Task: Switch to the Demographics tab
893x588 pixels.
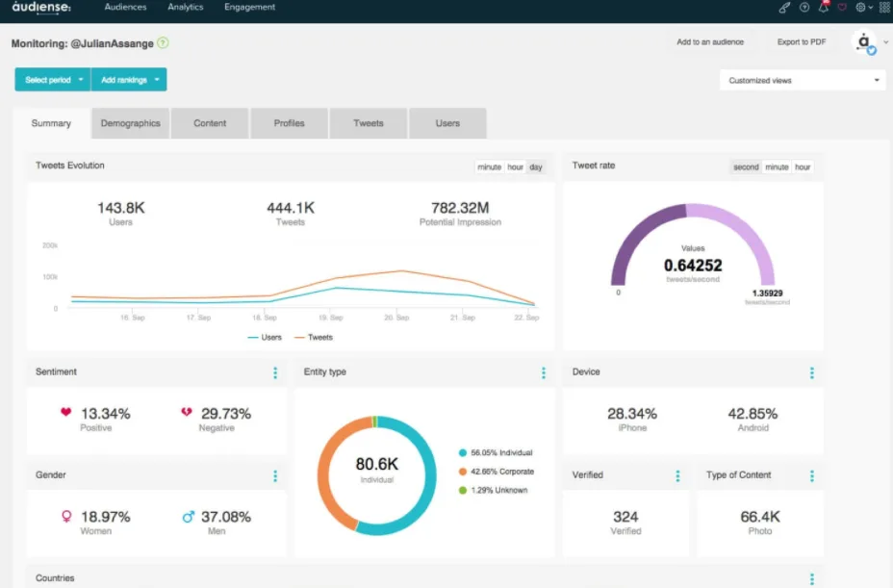Action: click(130, 123)
